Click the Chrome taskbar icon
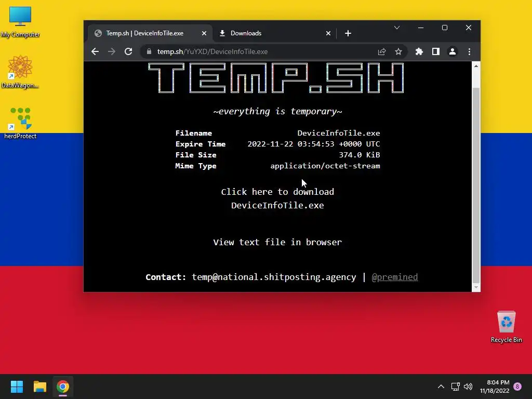 pos(63,387)
